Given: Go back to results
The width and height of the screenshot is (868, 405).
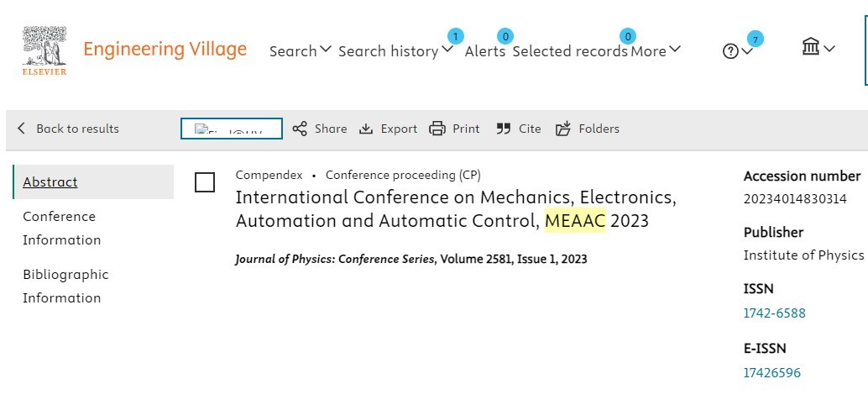Looking at the screenshot, I should 67,129.
